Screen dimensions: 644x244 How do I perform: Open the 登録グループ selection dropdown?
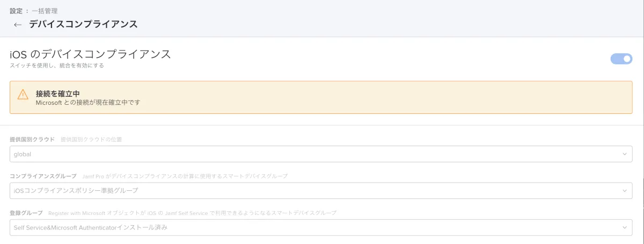click(x=317, y=228)
